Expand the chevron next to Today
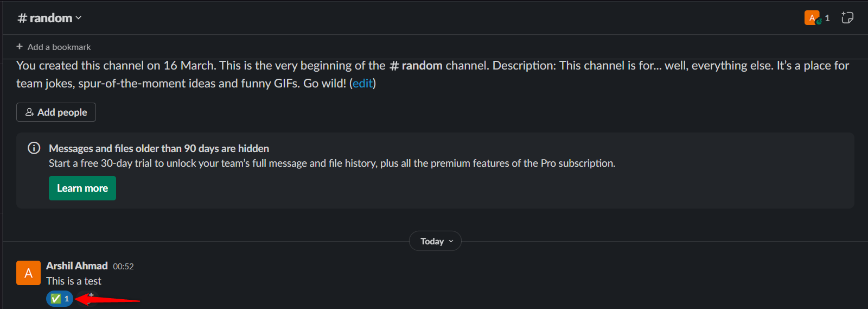The width and height of the screenshot is (868, 309). point(451,241)
